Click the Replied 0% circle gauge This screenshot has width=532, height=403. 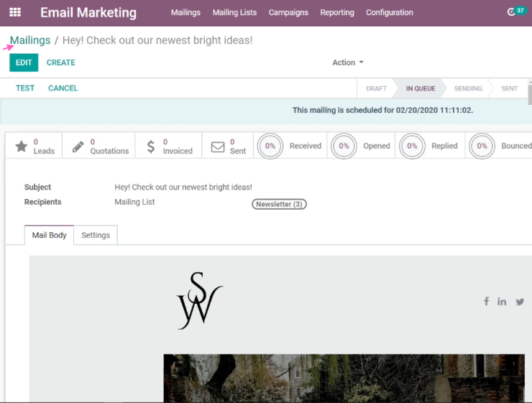412,146
